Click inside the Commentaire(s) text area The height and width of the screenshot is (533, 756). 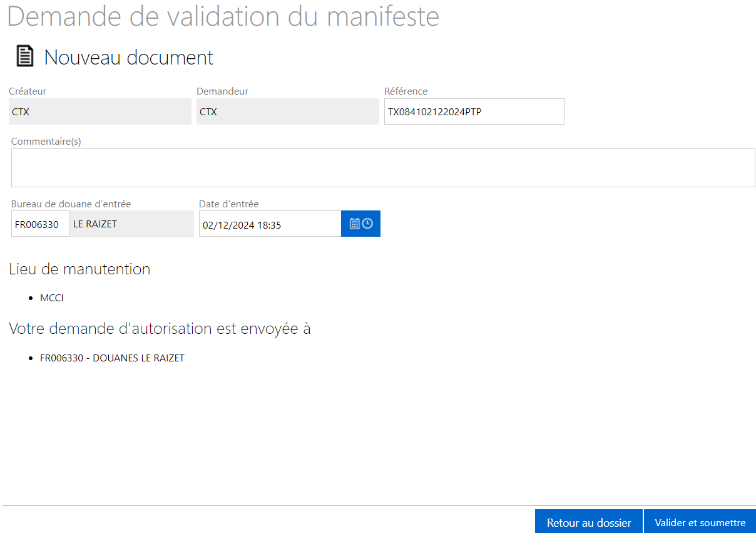[x=382, y=168]
